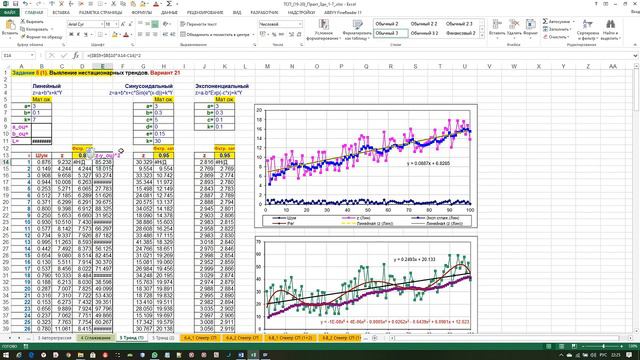Open the font name Arial Cyr dropdown
Viewport: 640px width, 360px height.
(102, 24)
